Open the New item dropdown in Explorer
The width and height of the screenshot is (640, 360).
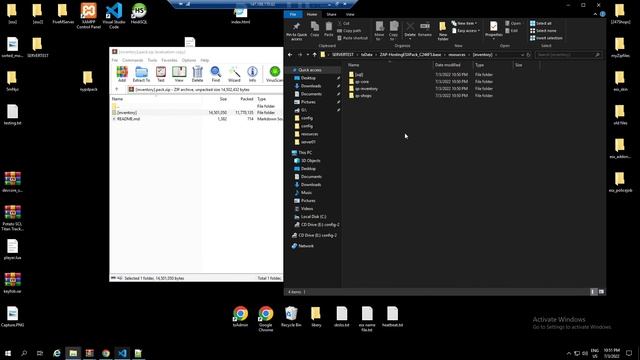464,23
